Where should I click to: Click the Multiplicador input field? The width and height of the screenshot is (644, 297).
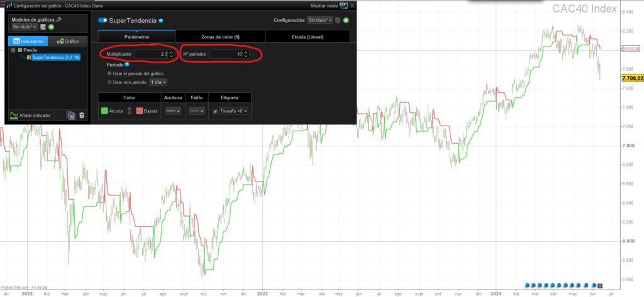pyautogui.click(x=151, y=54)
